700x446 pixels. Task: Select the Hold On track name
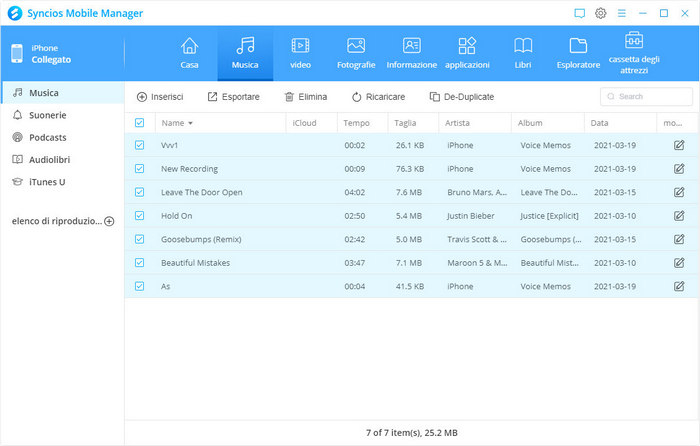[x=177, y=216]
